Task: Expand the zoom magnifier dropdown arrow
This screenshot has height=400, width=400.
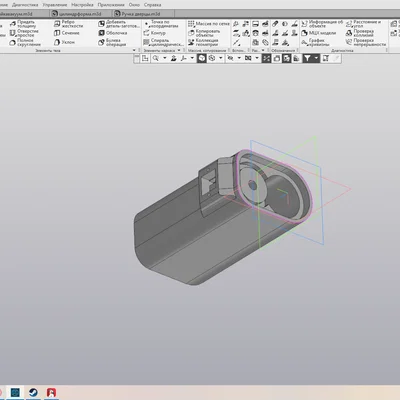Action: pos(164,58)
